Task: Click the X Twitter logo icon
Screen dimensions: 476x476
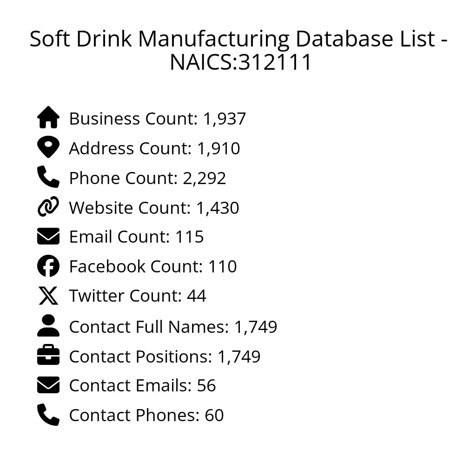Action: pyautogui.click(x=48, y=296)
